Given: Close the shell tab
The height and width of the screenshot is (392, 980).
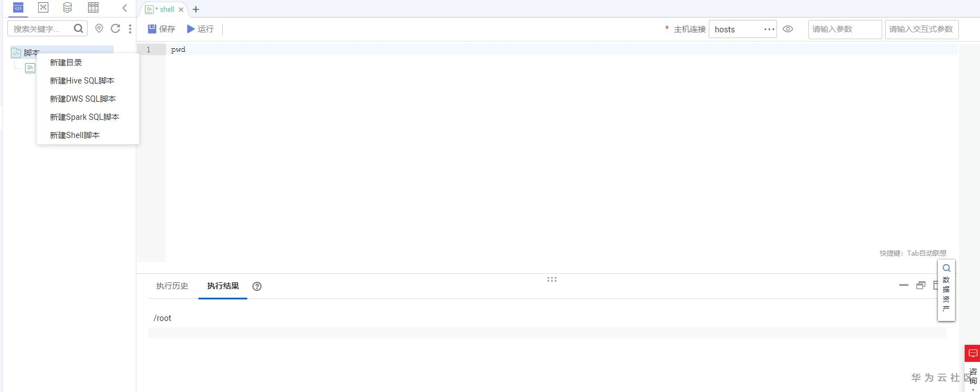Looking at the screenshot, I should [181, 10].
